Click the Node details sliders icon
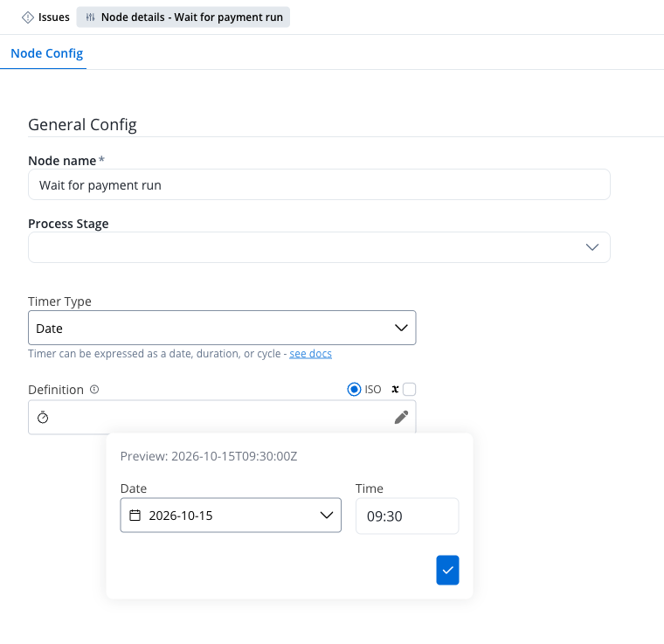This screenshot has width=664, height=644. (90, 17)
